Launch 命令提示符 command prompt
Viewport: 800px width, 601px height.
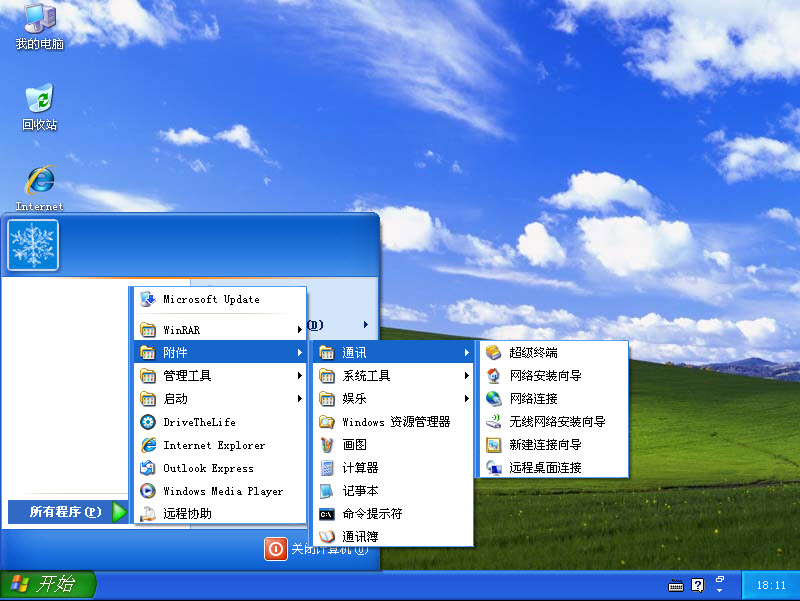point(393,514)
